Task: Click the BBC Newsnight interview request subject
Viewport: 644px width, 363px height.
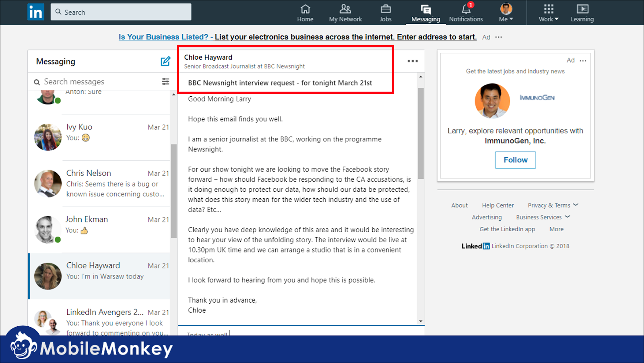Action: click(x=280, y=83)
